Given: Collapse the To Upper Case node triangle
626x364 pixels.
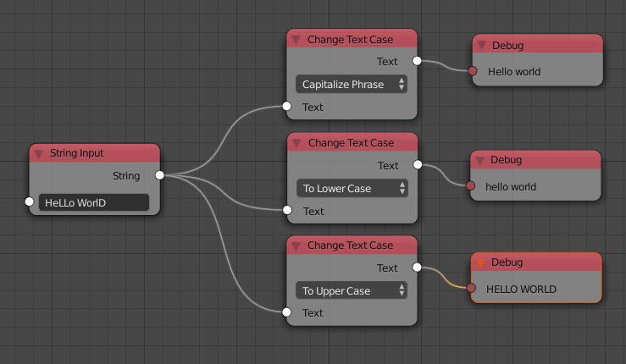Looking at the screenshot, I should [296, 245].
